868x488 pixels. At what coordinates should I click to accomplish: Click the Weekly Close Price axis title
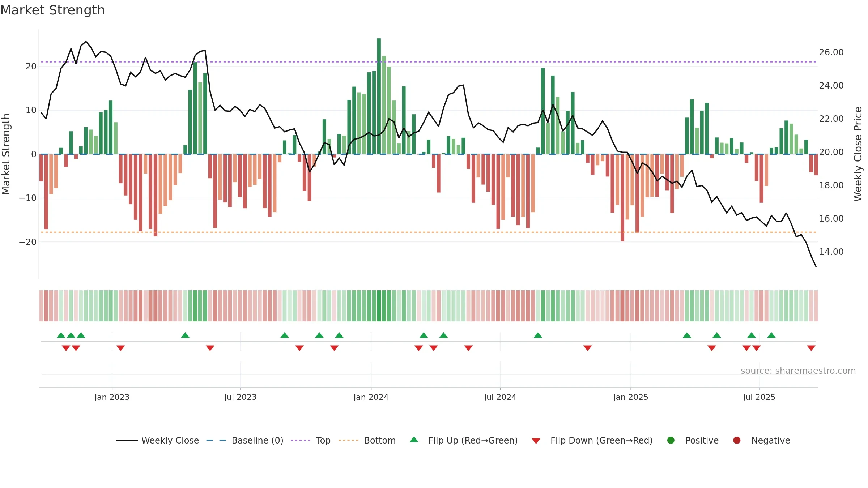pyautogui.click(x=858, y=154)
